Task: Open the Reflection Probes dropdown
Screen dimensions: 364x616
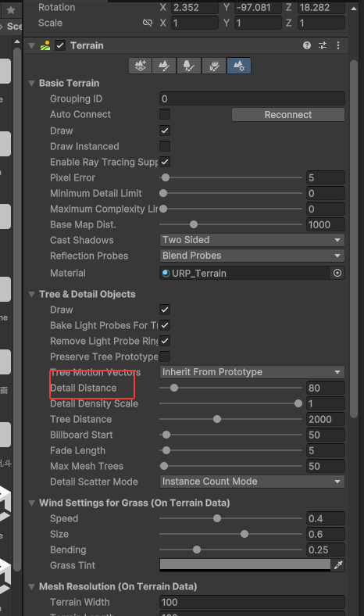Action: tap(252, 256)
